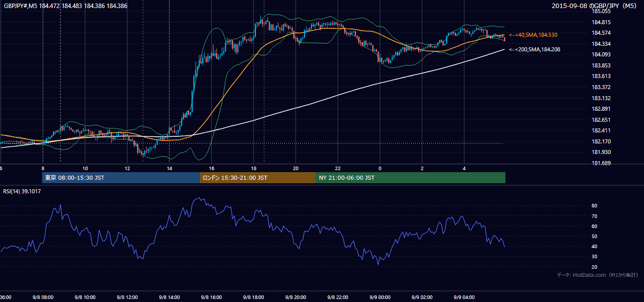Click the 9/9 00:00 bottom time label
Viewport: 644px width, 302px height.
(x=380, y=297)
